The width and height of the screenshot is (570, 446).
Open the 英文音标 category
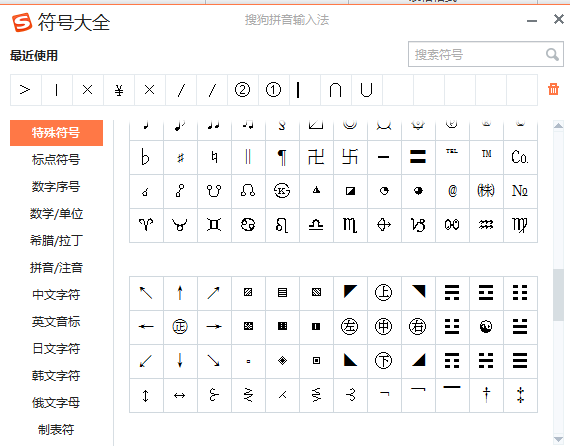tap(56, 322)
